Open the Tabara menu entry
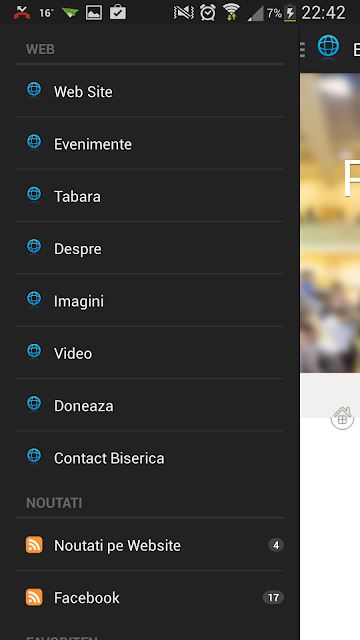This screenshot has height=640, width=360. click(150, 196)
